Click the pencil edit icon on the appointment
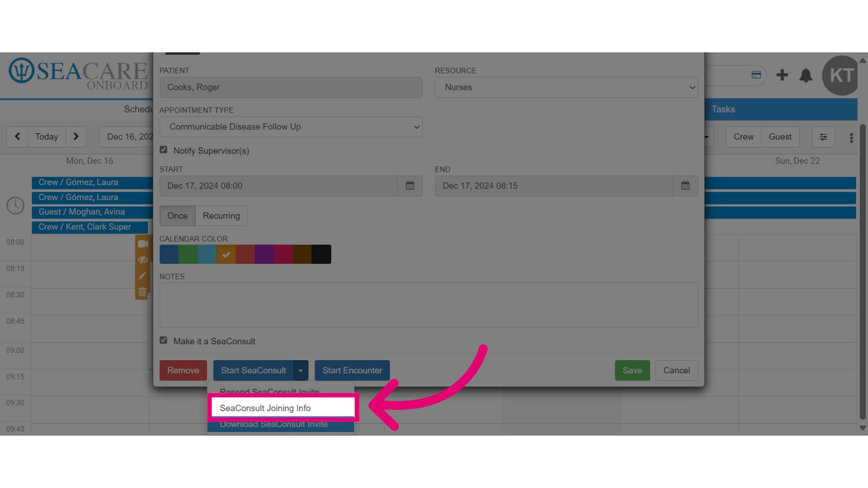This screenshot has height=488, width=868. tap(142, 276)
